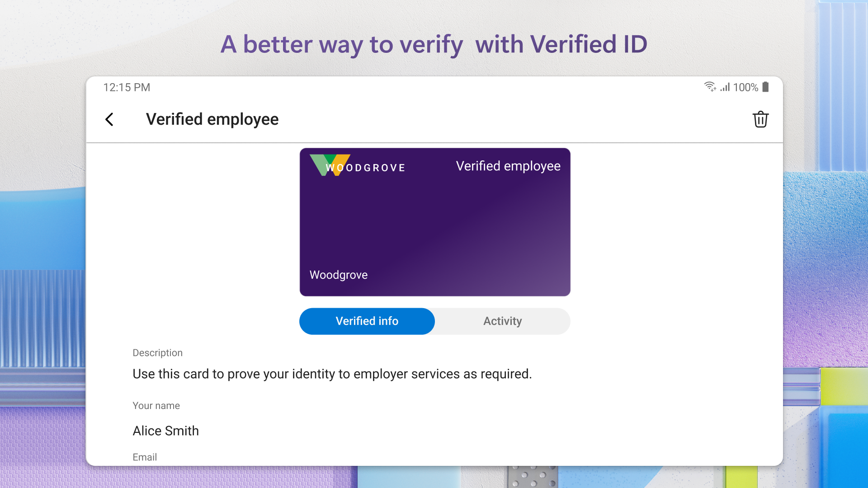Click the clock showing 12:15 PM
This screenshot has width=868, height=488.
[127, 87]
